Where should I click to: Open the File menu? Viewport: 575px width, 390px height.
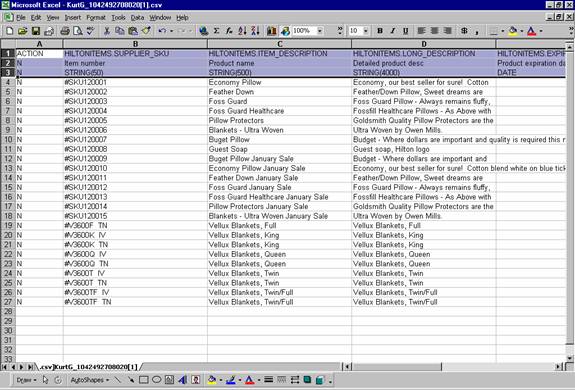(x=21, y=18)
